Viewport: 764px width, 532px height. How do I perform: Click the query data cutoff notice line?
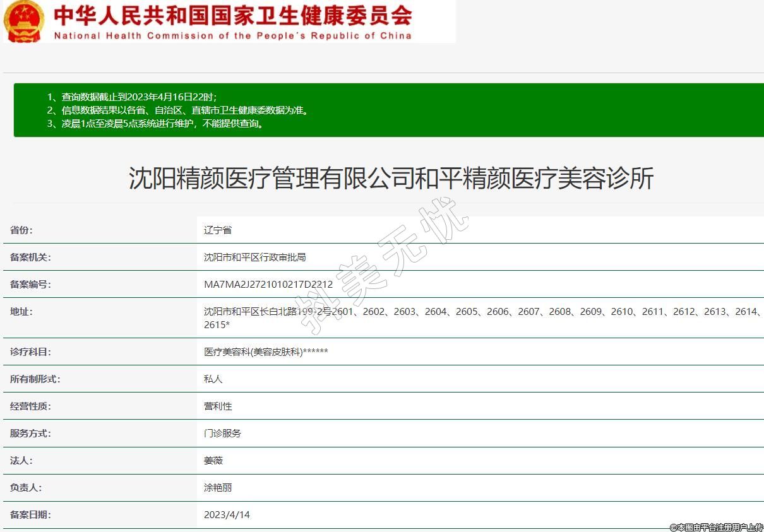(x=132, y=97)
